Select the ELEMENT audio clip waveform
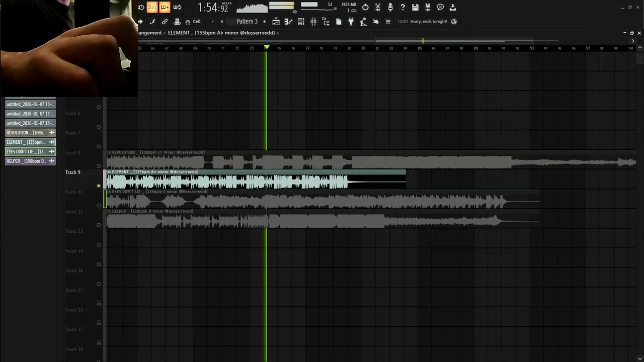 256,182
